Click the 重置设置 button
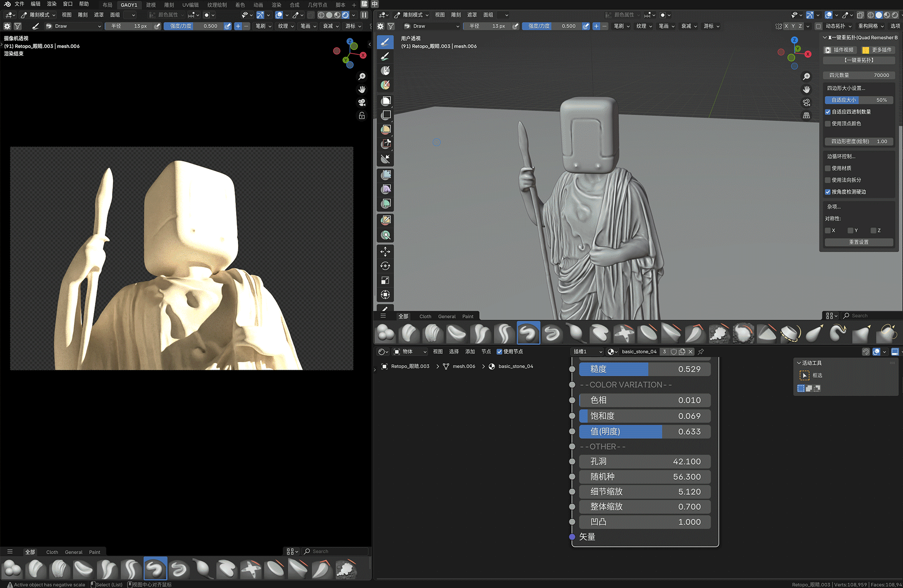This screenshot has width=903, height=588. (x=858, y=242)
